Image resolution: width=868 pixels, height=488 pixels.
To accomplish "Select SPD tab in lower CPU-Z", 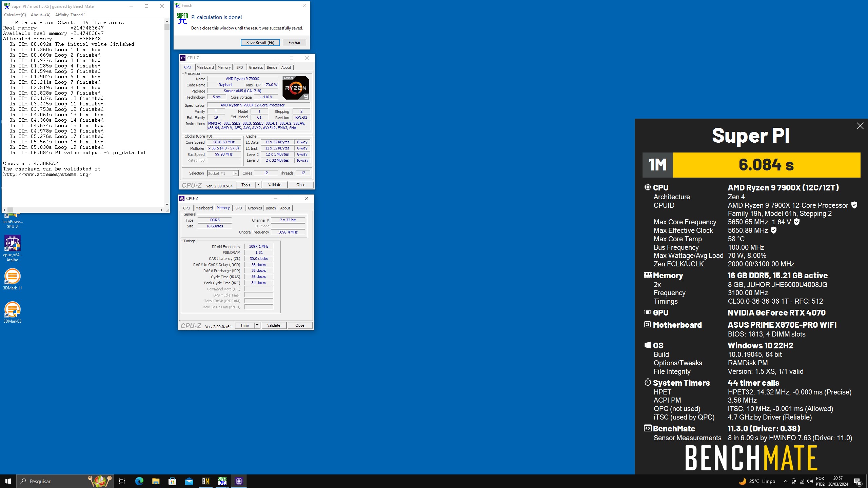I will coord(238,208).
